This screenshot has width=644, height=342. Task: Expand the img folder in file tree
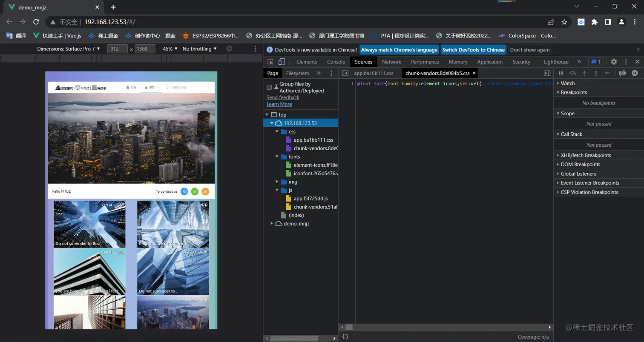click(x=277, y=182)
